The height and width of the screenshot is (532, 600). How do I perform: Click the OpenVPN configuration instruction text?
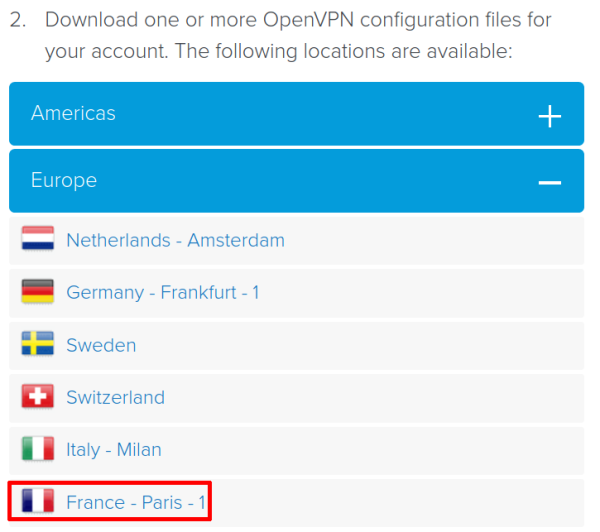298,35
